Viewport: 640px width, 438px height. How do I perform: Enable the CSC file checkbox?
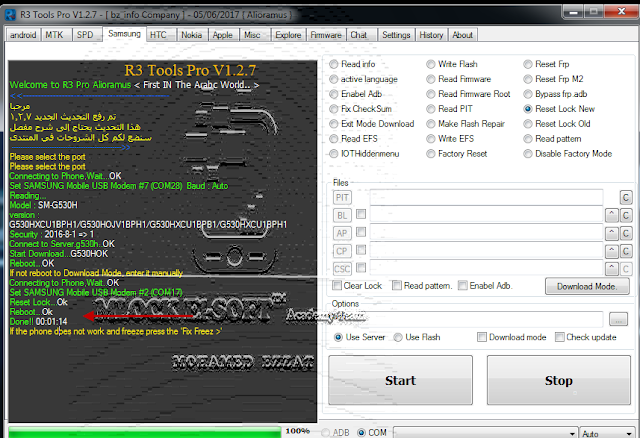361,267
